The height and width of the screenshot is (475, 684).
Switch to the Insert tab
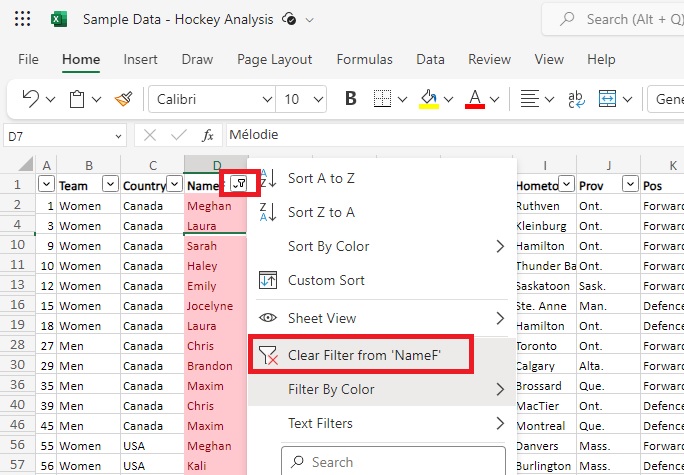(140, 59)
